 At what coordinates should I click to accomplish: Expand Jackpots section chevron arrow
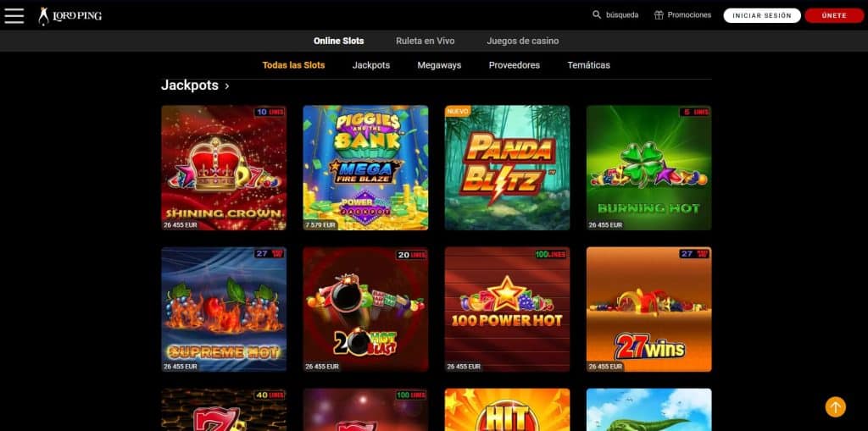coord(227,86)
